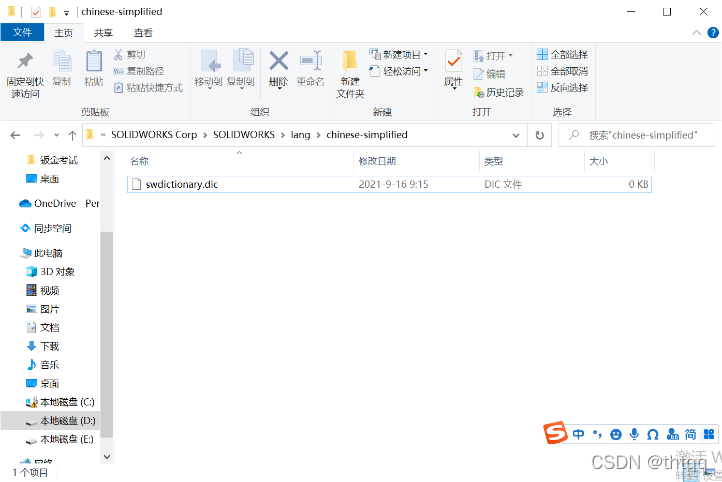Switch to the 共享 (Share) tab
722x482 pixels.
(x=103, y=33)
